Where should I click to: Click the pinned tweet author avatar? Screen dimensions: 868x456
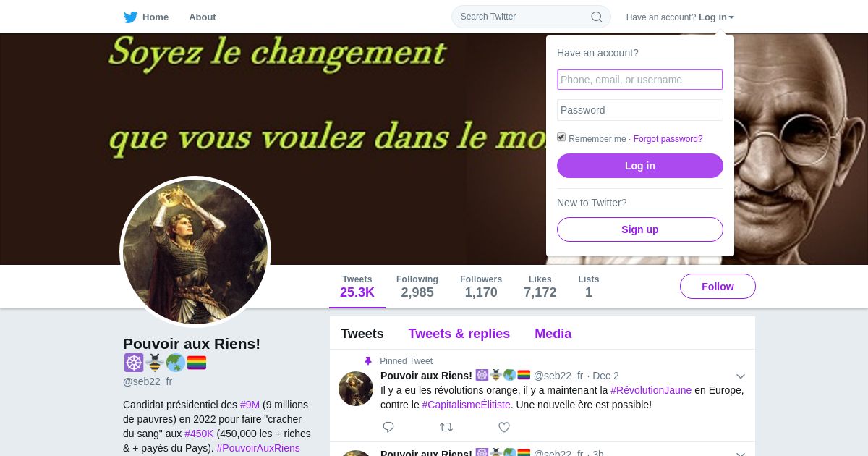356,389
